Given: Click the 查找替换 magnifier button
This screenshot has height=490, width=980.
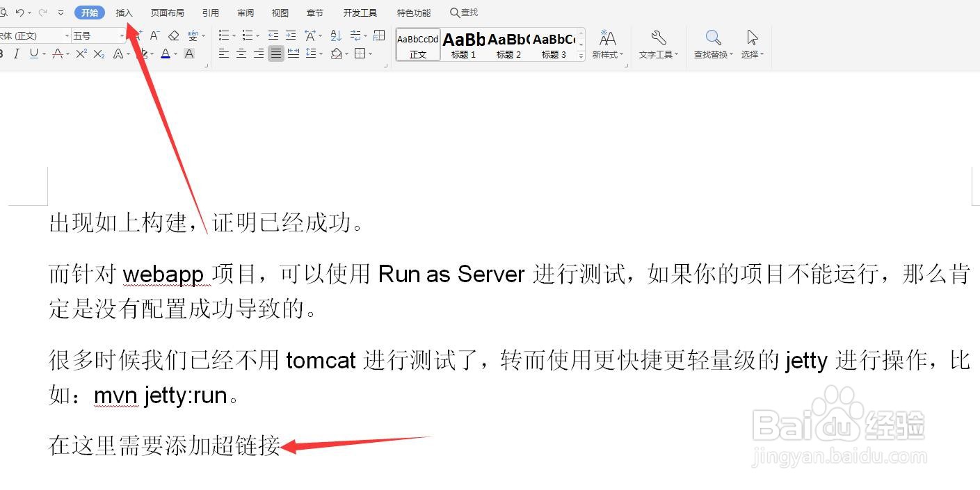Looking at the screenshot, I should pyautogui.click(x=714, y=44).
